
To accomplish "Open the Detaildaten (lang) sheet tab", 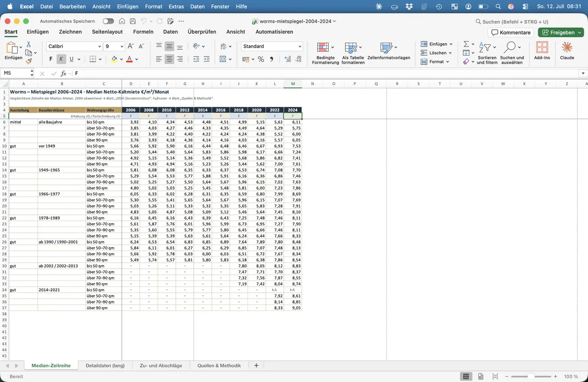I will 105,365.
